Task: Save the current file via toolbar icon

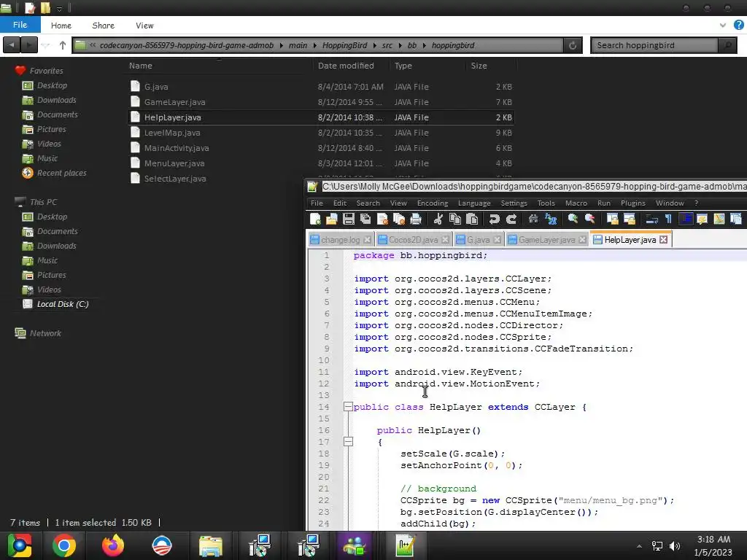Action: (x=348, y=219)
